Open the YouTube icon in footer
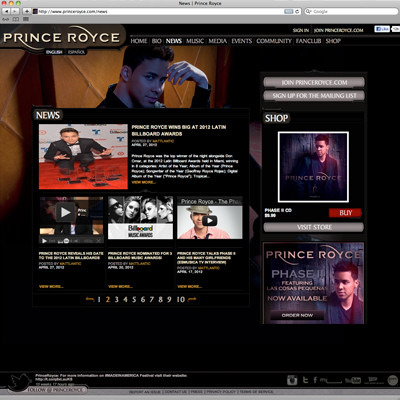 (353, 380)
